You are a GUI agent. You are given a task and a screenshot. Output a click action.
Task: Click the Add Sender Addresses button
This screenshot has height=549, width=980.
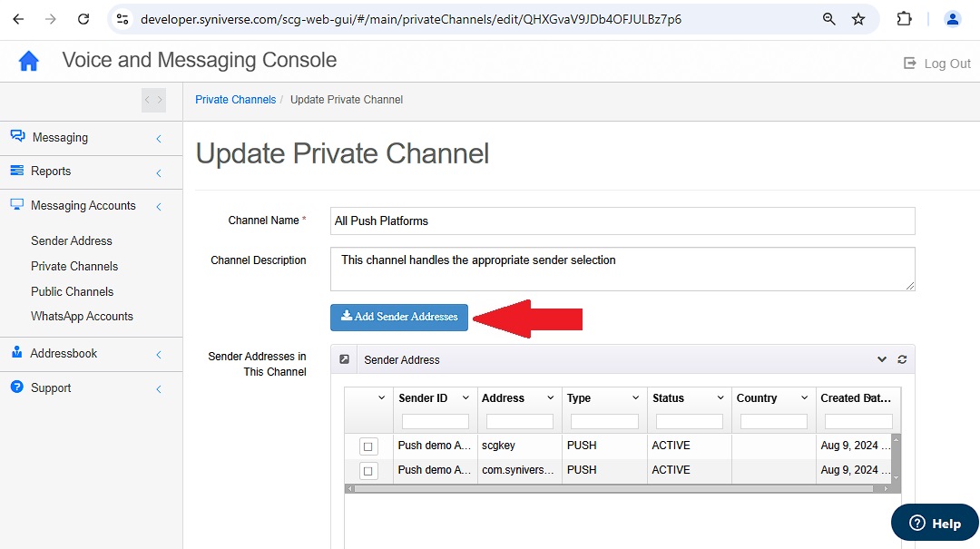tap(398, 317)
